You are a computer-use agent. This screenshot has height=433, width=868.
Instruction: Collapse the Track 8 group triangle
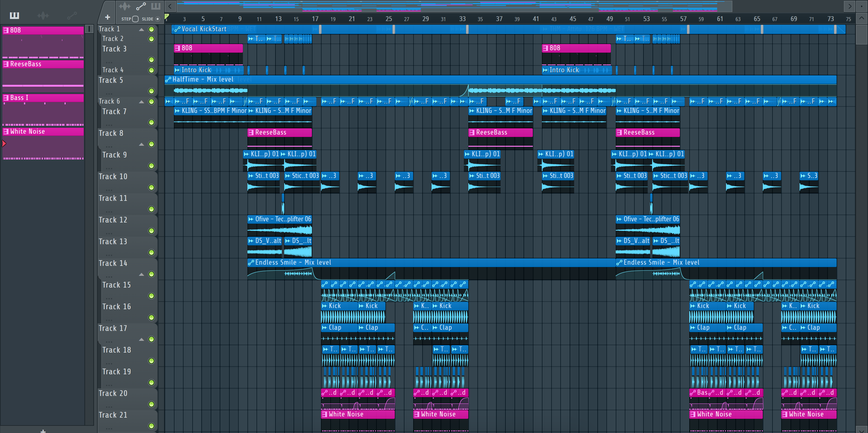[142, 145]
